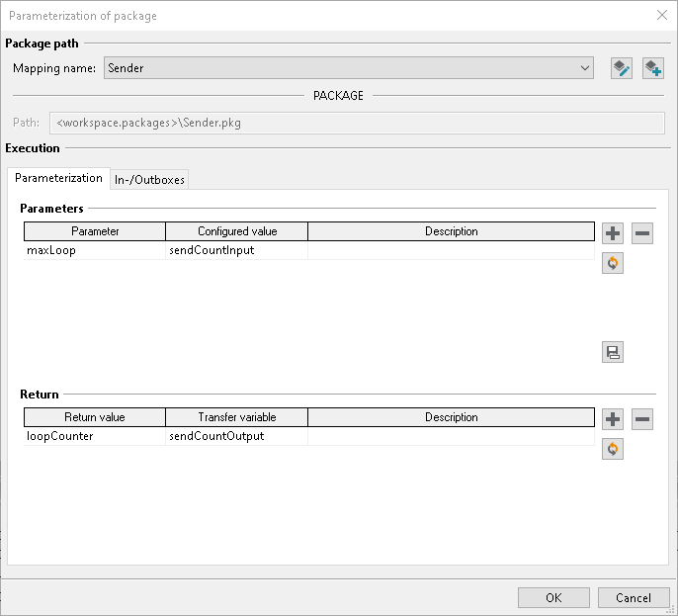Viewport: 678px width, 616px height.
Task: Click the Return value column header
Action: tap(95, 417)
